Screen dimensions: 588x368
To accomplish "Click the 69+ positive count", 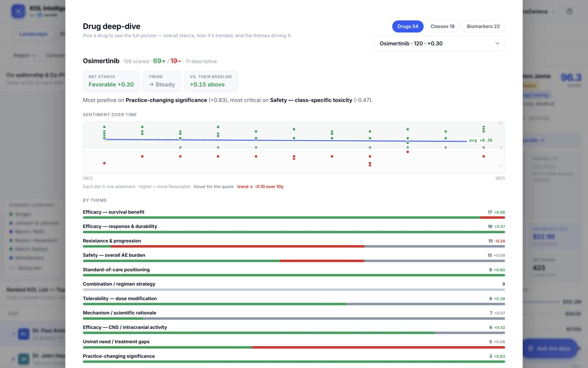I will tap(159, 61).
